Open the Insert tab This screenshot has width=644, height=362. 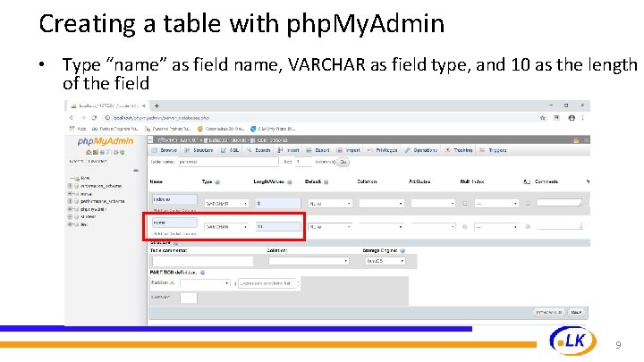pyautogui.click(x=288, y=150)
